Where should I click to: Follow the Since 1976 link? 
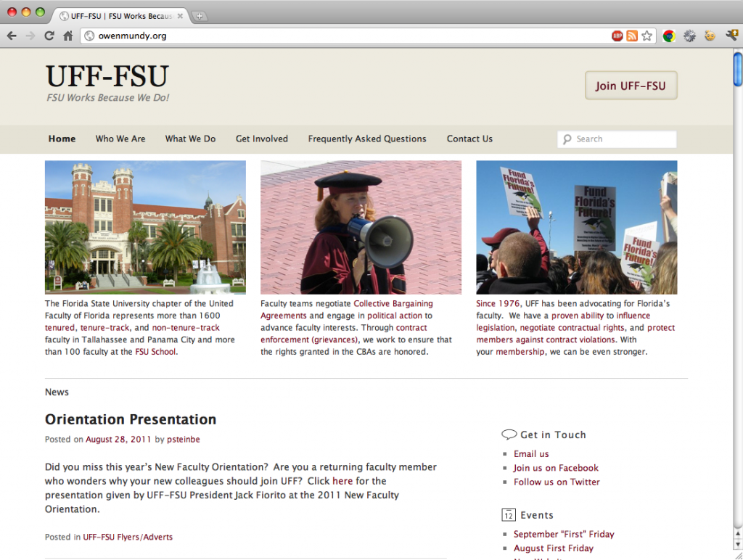[x=498, y=304]
